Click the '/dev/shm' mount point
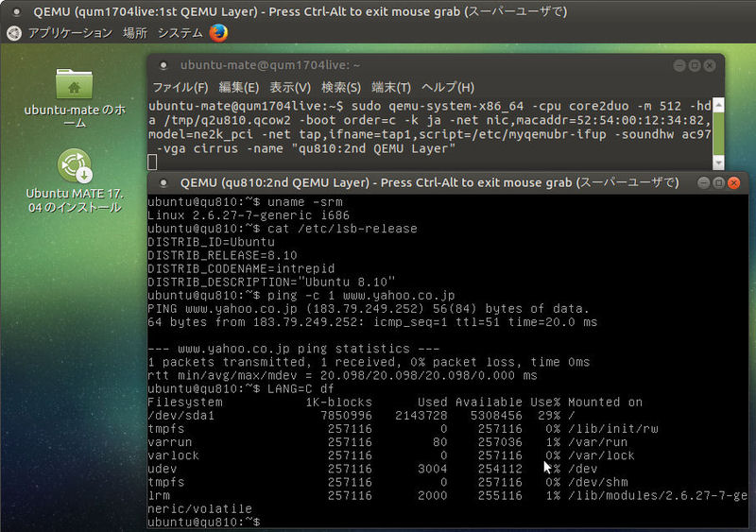Image resolution: width=756 pixels, height=532 pixels. [598, 482]
